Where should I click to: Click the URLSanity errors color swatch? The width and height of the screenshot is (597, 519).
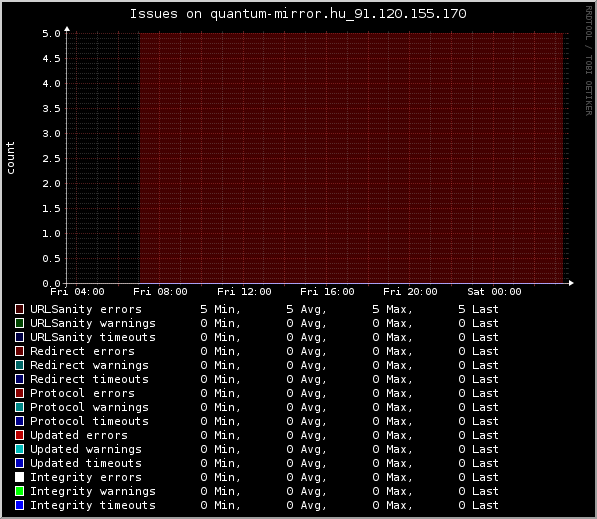(19, 309)
